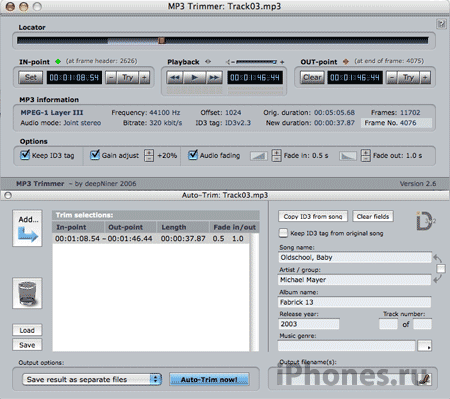Adjust the gain stepper
The image size is (450, 399).
point(149,155)
